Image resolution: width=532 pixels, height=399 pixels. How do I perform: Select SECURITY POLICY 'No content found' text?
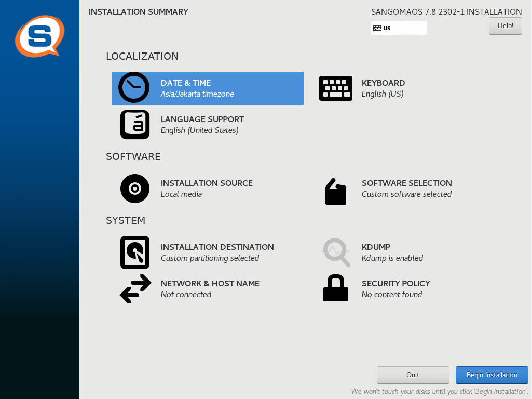[x=391, y=295]
